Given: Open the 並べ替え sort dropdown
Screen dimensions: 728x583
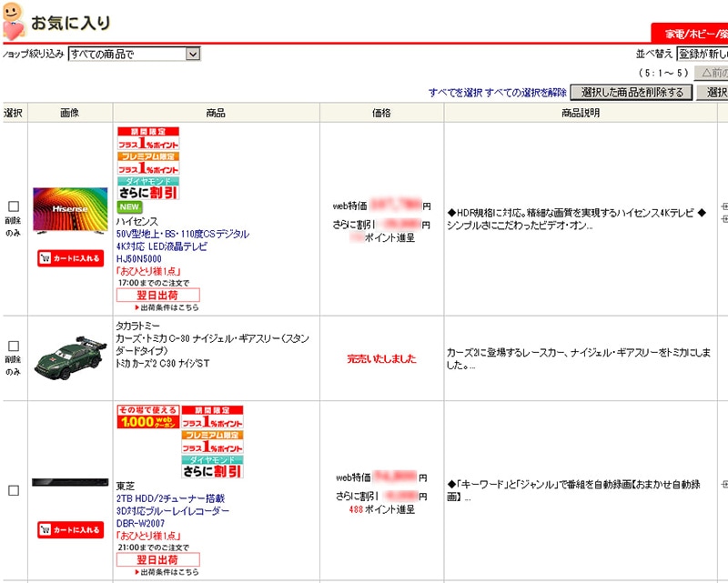Looking at the screenshot, I should 702,55.
